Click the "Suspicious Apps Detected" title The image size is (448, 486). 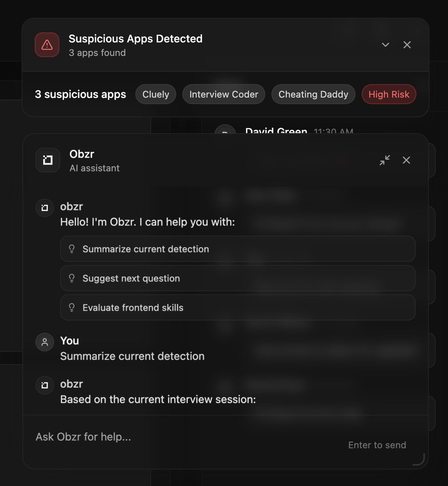pyautogui.click(x=136, y=38)
